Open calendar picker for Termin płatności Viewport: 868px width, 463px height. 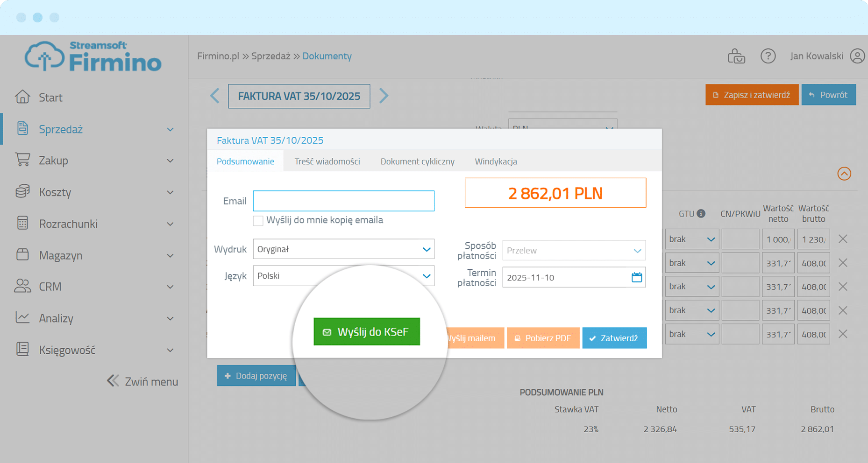click(x=636, y=277)
